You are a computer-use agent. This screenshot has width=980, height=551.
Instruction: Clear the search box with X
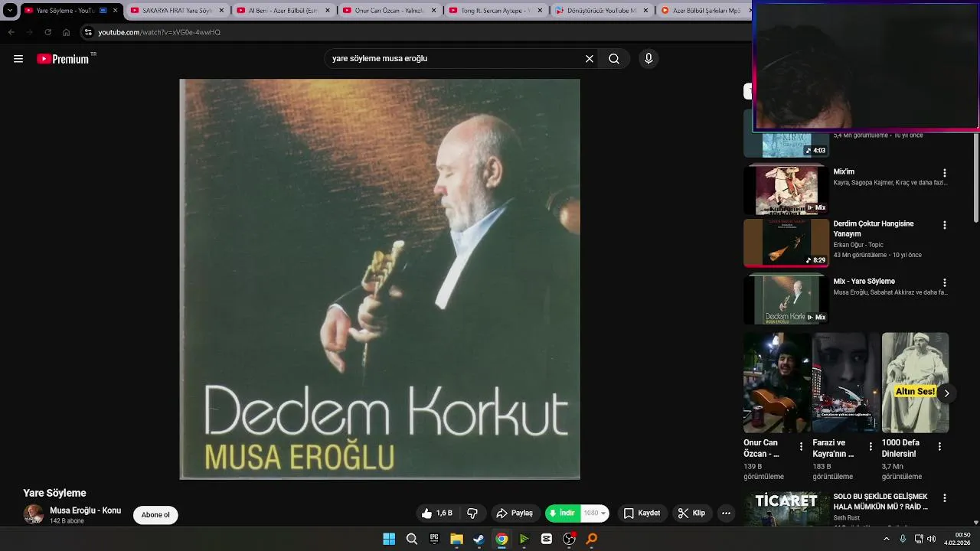coord(590,59)
